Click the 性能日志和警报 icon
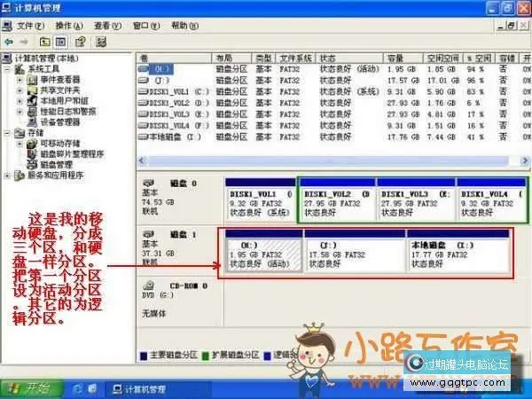532x399 pixels. click(32, 112)
